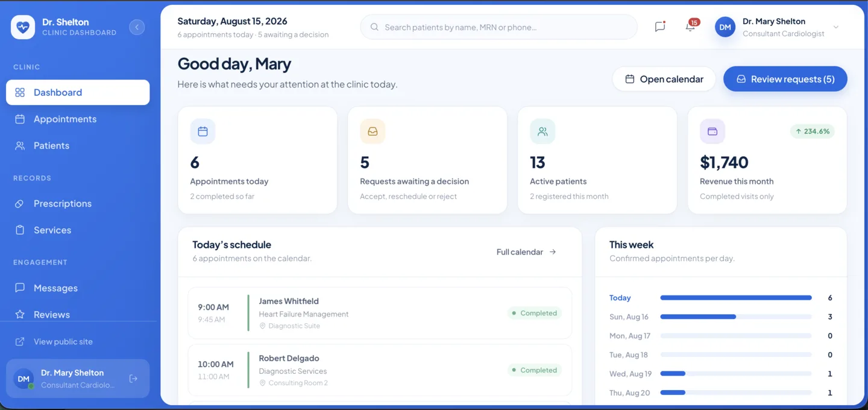Navigate to Prescriptions
This screenshot has width=868, height=410.
click(78, 203)
